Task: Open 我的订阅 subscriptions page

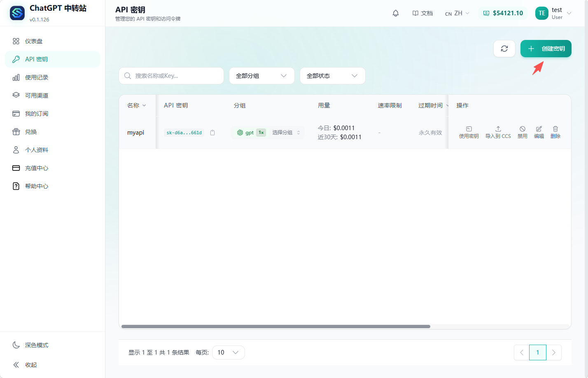Action: 52,114
